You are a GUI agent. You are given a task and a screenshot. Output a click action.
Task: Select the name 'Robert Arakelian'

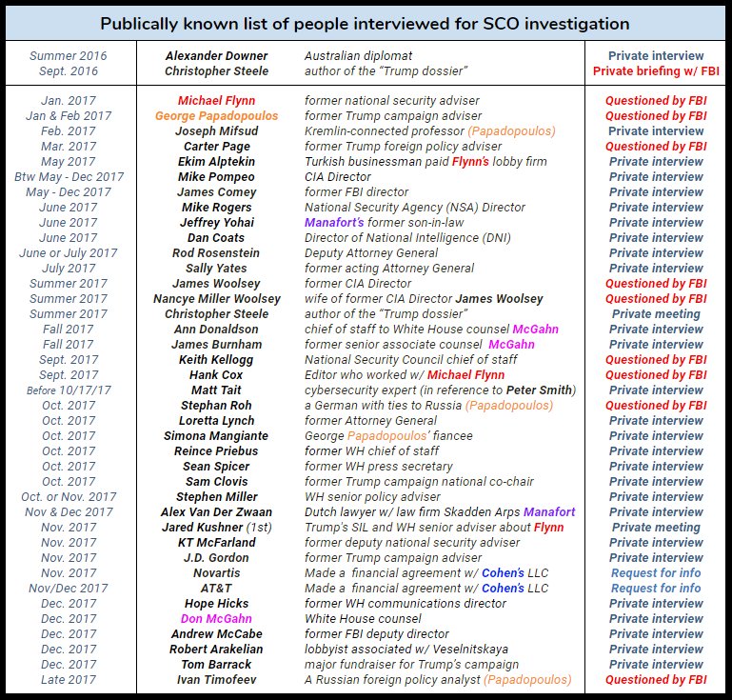[216, 650]
